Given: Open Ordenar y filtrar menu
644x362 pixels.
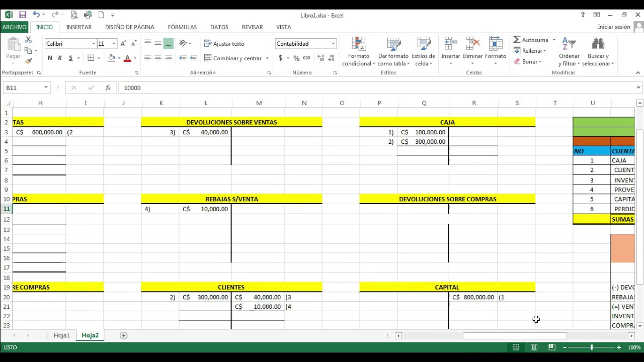Looking at the screenshot, I should [x=569, y=51].
